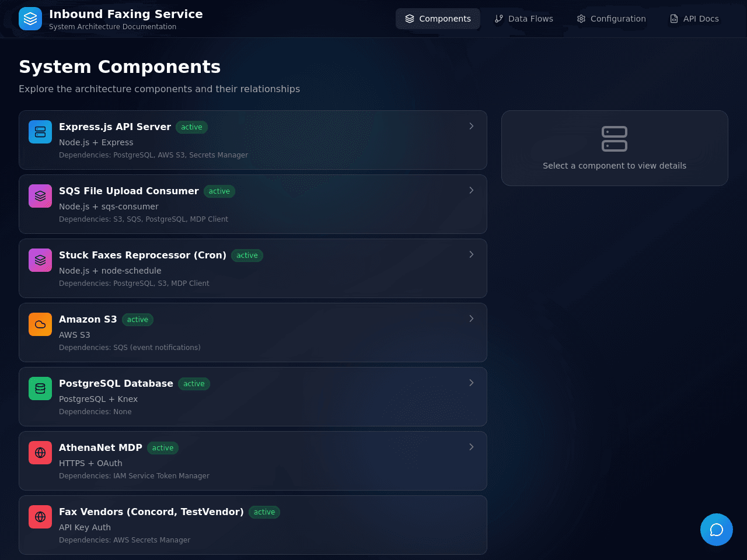Click 'Node.js + sqs-consumer' text
This screenshot has height=560, width=747.
(x=109, y=206)
